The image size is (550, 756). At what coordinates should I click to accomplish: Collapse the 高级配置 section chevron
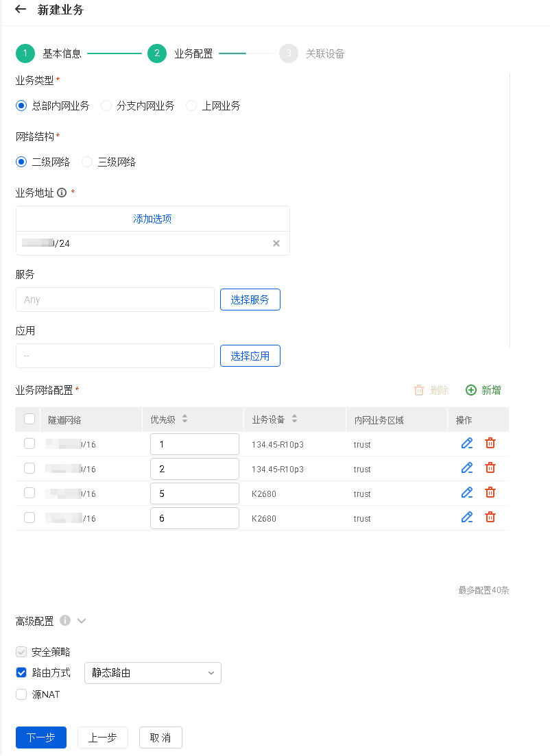pyautogui.click(x=82, y=621)
